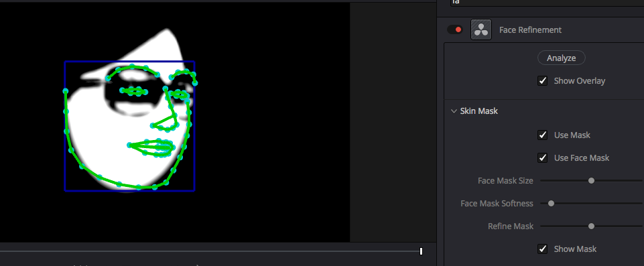
Task: Disable the Face Refinement effect red toggle
Action: click(454, 29)
